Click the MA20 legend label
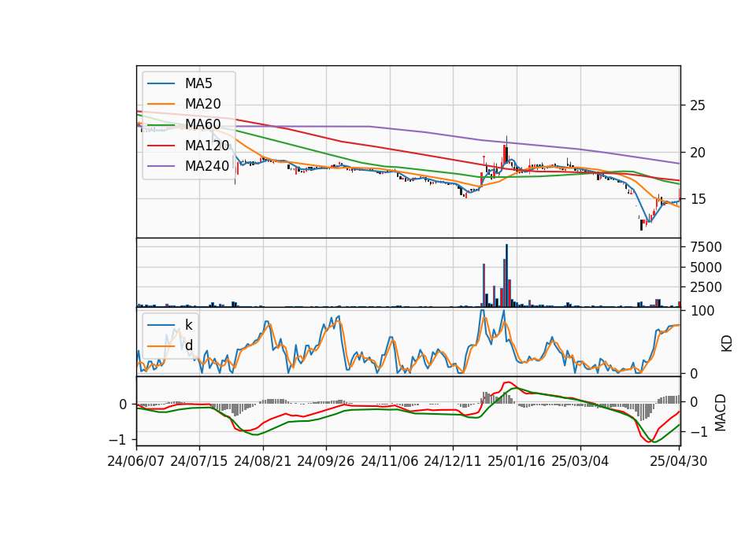The height and width of the screenshot is (543, 756). tap(202, 104)
